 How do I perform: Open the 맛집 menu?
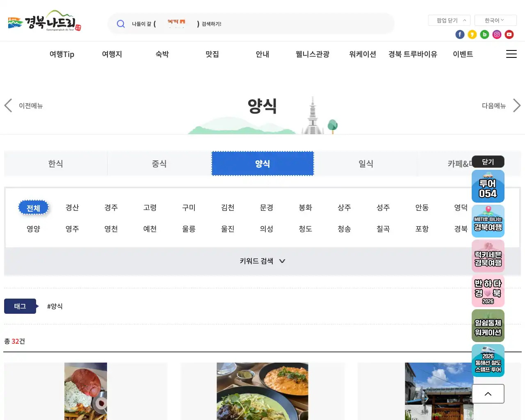pos(212,54)
